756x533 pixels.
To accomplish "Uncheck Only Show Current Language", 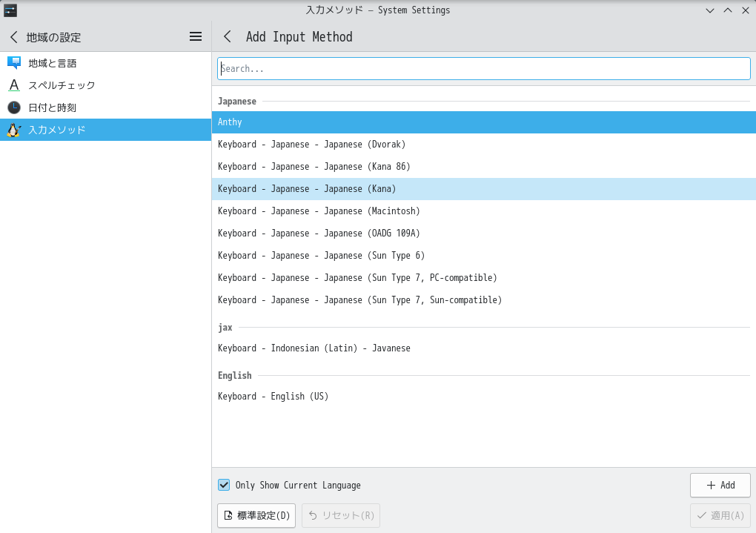I will 224,486.
